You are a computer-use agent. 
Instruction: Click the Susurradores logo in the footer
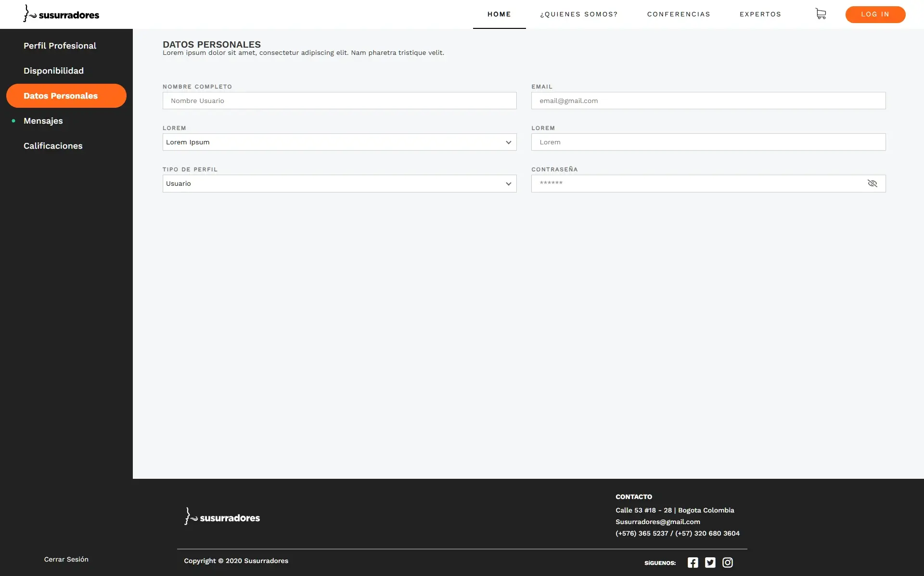click(x=222, y=517)
